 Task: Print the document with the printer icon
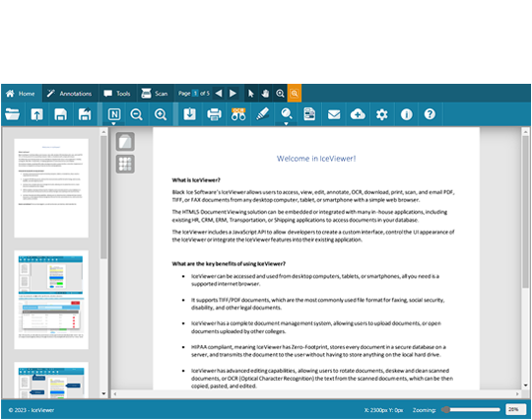(214, 114)
